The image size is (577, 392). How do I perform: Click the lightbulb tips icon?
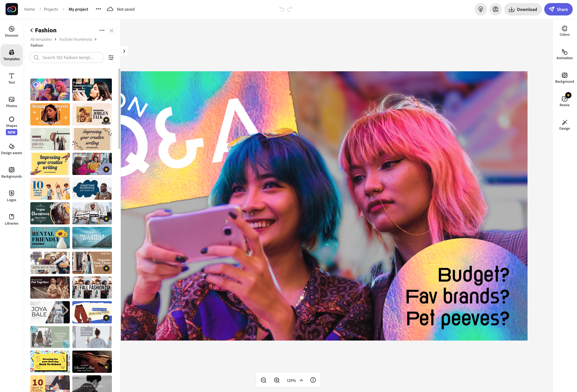pyautogui.click(x=480, y=9)
